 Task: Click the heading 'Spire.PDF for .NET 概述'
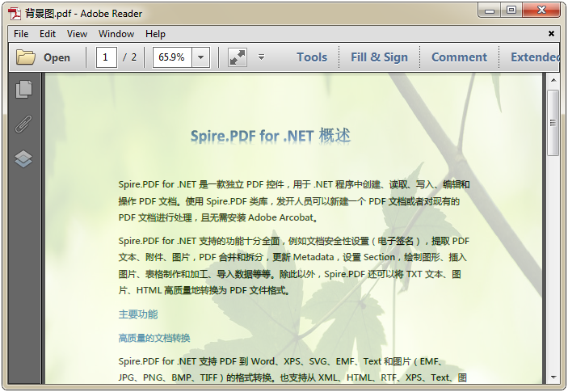coord(271,136)
